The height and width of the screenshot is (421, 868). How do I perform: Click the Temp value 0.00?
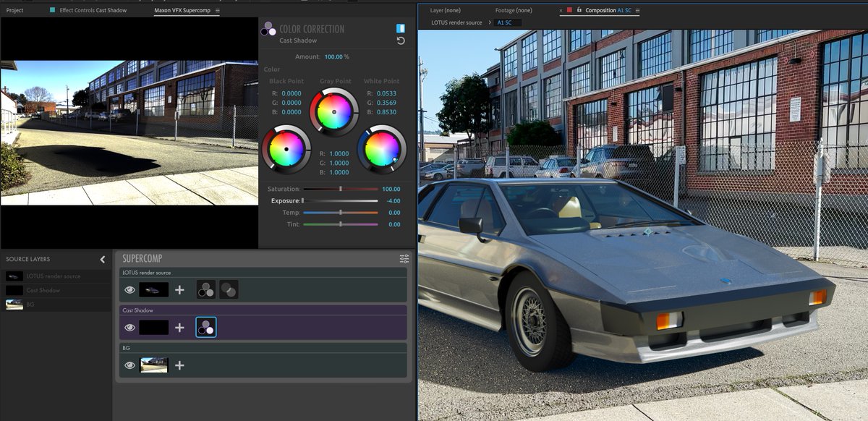[394, 213]
